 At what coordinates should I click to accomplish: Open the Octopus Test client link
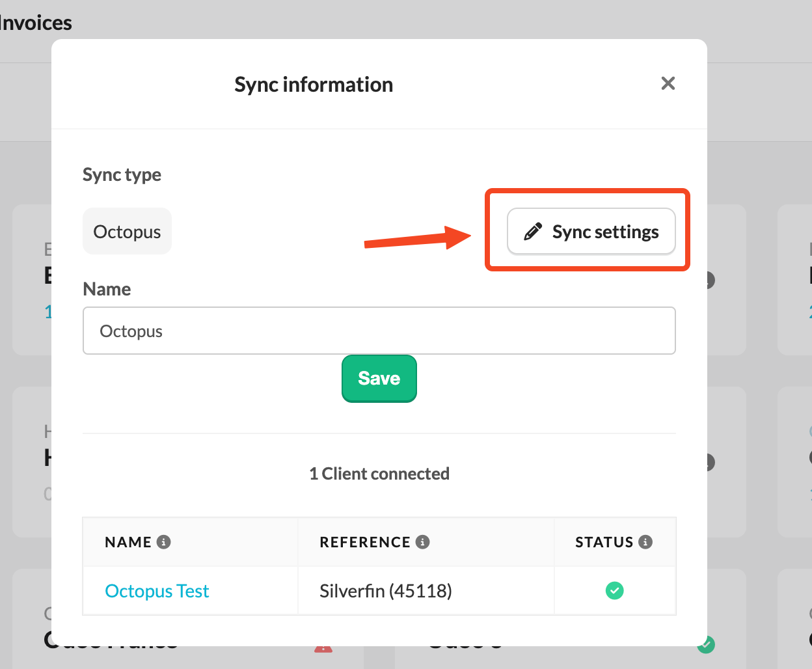pos(157,591)
